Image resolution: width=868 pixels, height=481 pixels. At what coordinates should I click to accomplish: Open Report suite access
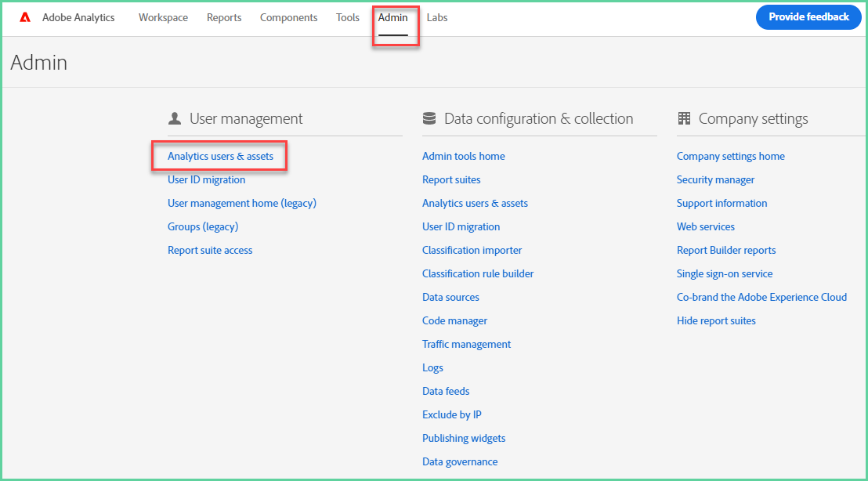pyautogui.click(x=210, y=250)
